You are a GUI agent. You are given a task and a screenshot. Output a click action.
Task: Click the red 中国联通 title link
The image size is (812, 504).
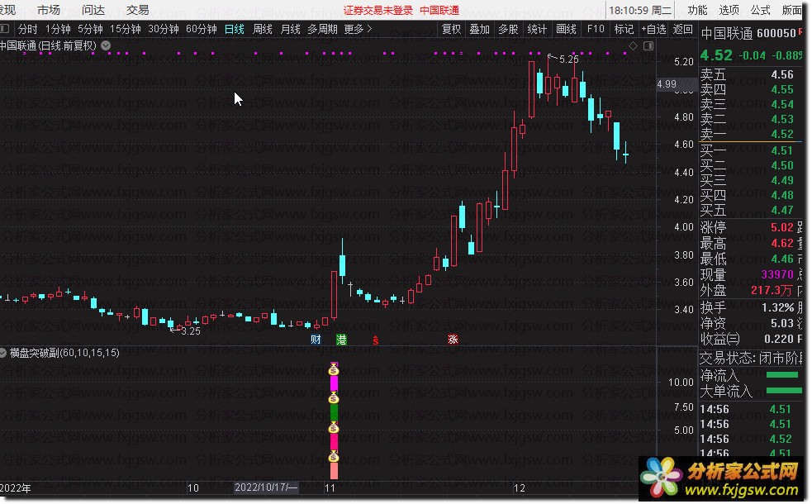439,11
